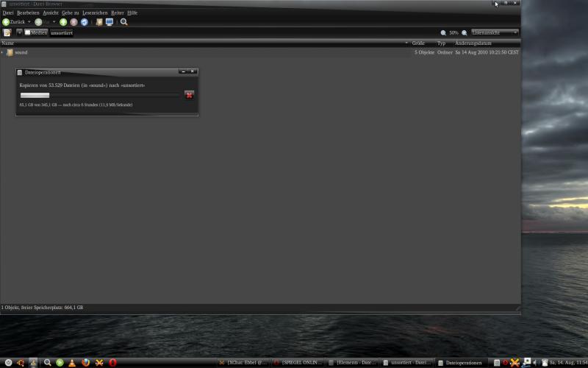The width and height of the screenshot is (588, 368).
Task: Open the power button icon in panel
Action: [8, 363]
